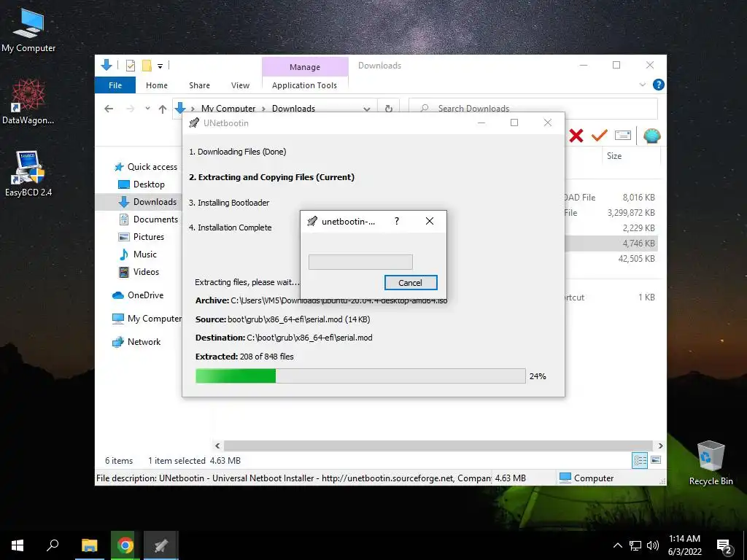Click the Windows Start button
Image resolution: width=747 pixels, height=560 pixels.
[18, 545]
